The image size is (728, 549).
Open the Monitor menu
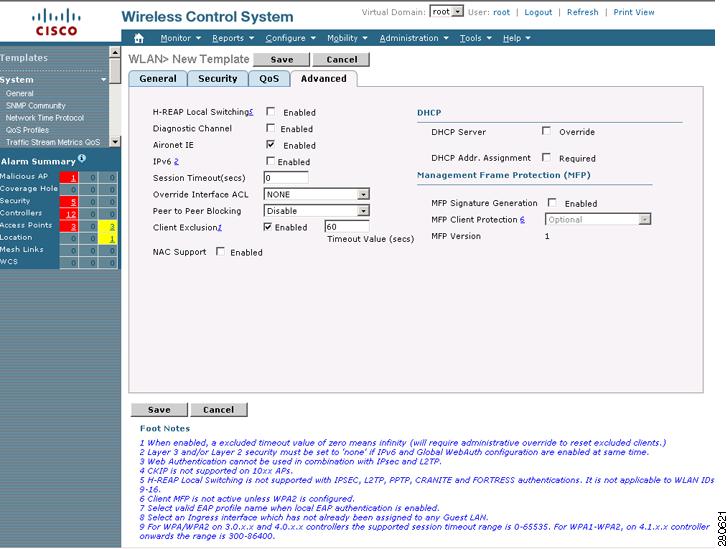180,38
